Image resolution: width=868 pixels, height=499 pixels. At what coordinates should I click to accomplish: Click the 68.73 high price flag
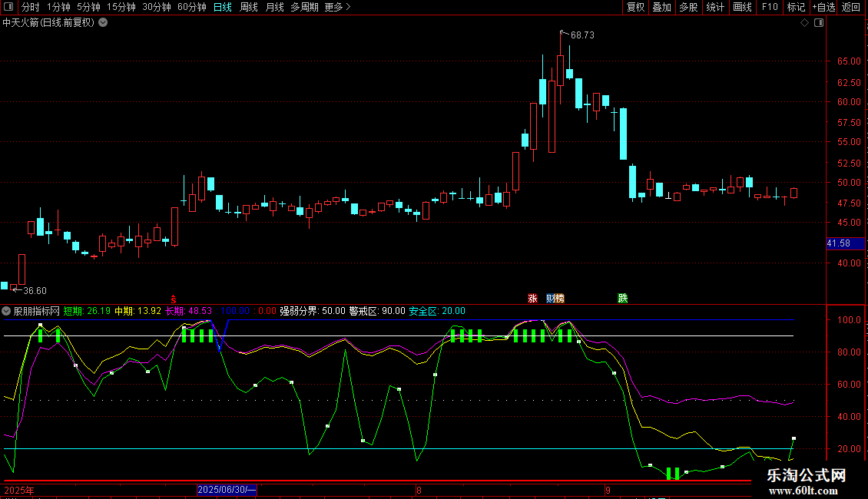coord(581,35)
